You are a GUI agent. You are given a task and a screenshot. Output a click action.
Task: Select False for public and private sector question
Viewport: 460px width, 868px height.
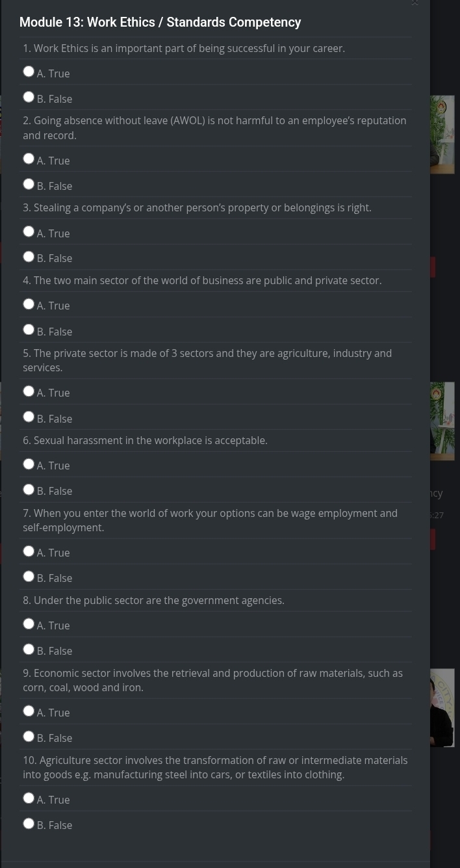[29, 330]
